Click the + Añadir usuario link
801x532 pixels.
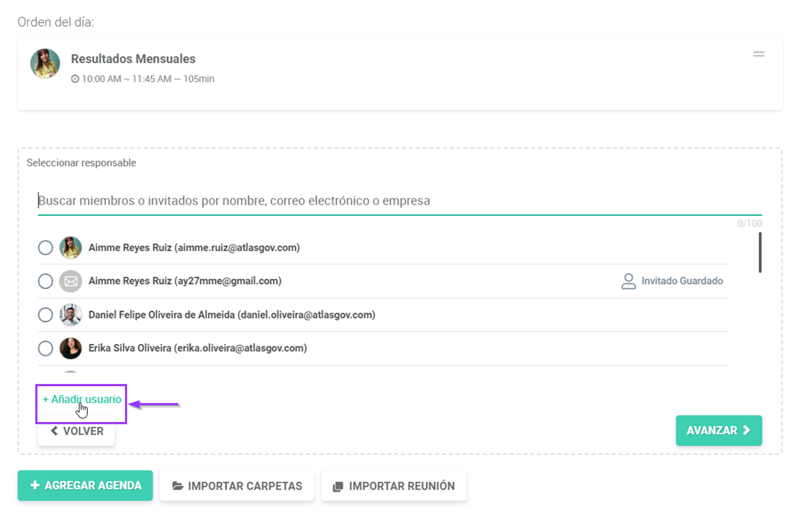82,400
